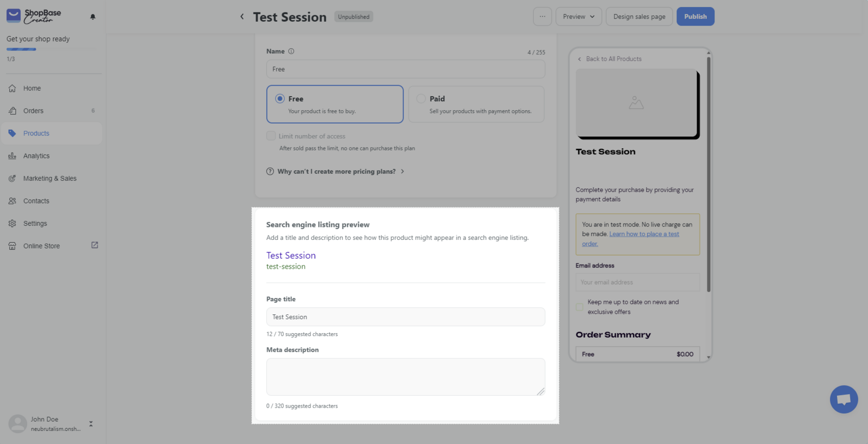The width and height of the screenshot is (868, 444).
Task: Click Design sales page button
Action: [639, 17]
